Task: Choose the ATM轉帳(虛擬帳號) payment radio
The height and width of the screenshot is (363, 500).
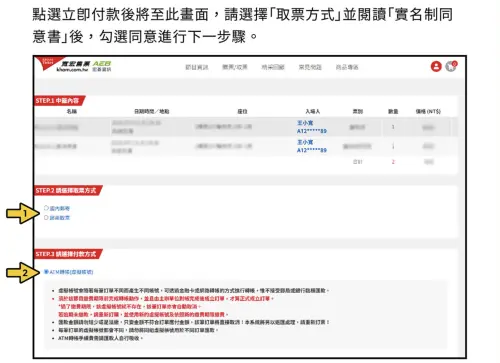Action: [46, 272]
